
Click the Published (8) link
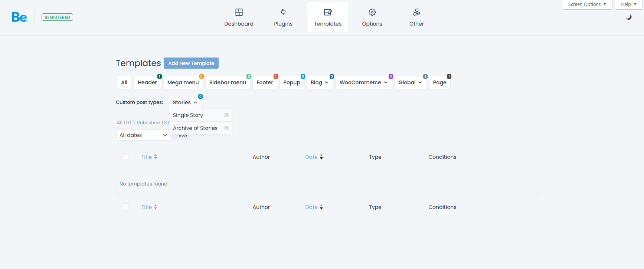click(153, 122)
